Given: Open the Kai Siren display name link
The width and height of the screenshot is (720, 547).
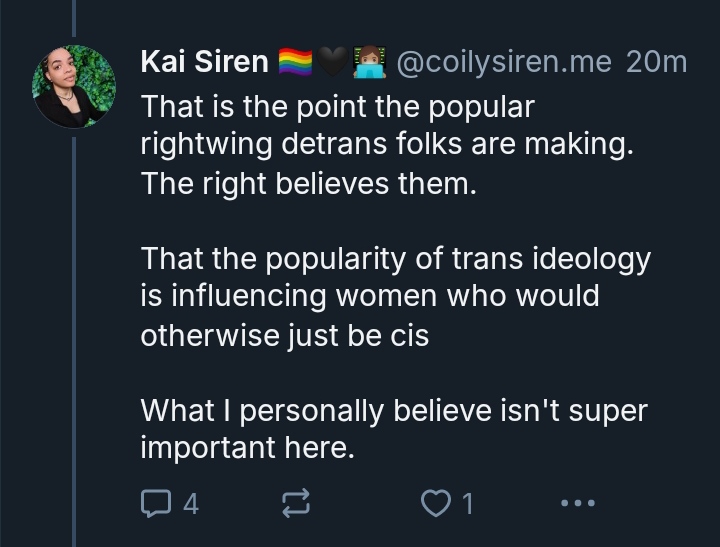Looking at the screenshot, I should [x=204, y=62].
